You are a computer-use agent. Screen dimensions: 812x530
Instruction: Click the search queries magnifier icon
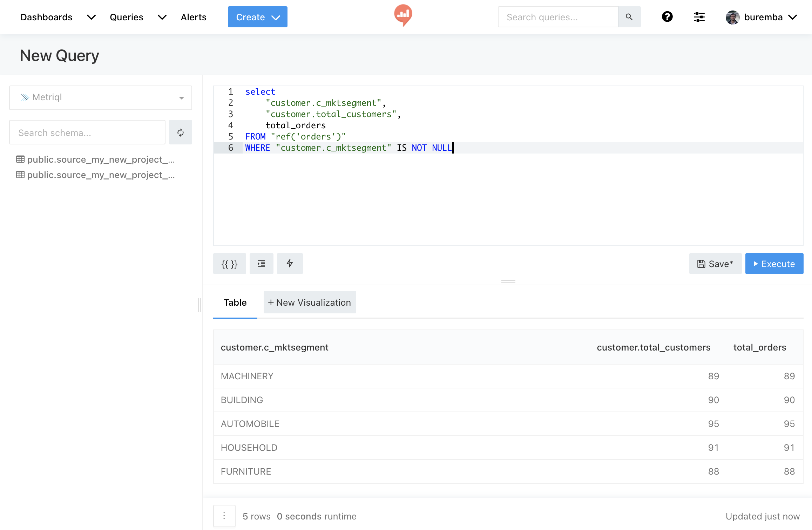click(629, 17)
